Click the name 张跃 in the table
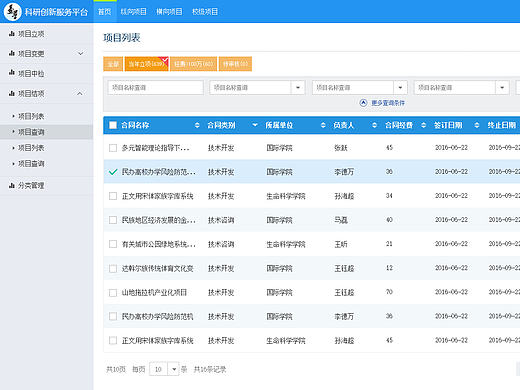 click(341, 148)
